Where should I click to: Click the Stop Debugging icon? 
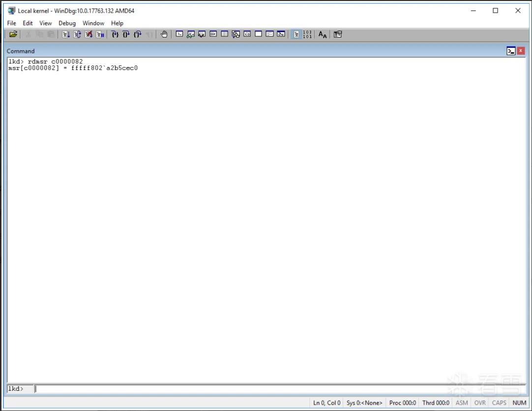[89, 34]
